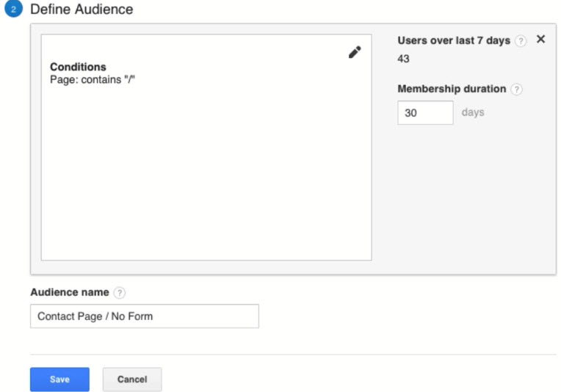561x392 pixels.
Task: Open the Membership duration help tooltip
Action: (x=516, y=90)
